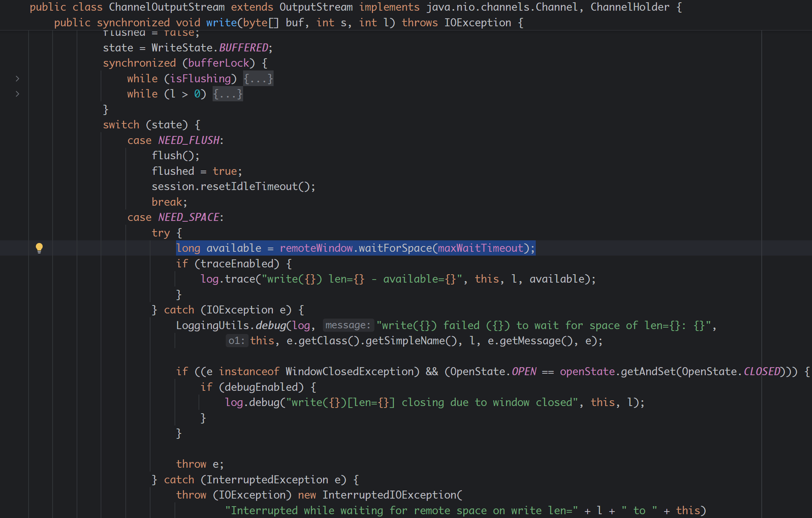Jump to write method sticky header line
The width and height of the screenshot is (812, 518).
pyautogui.click(x=221, y=22)
